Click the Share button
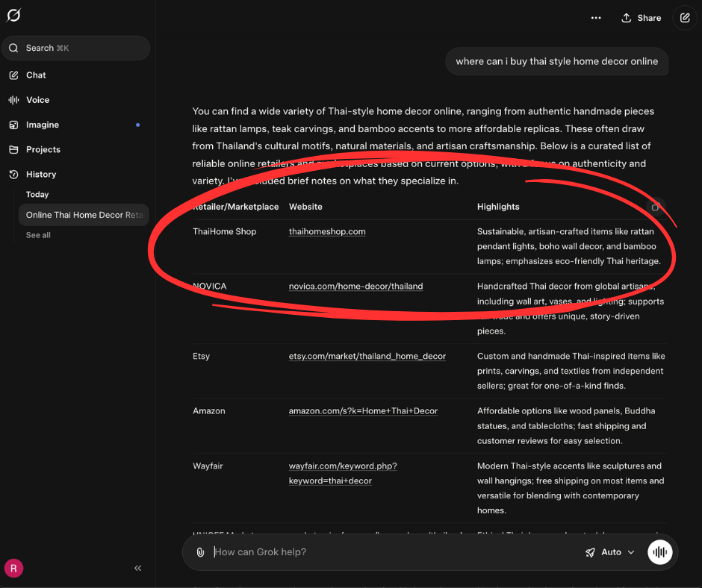The height and width of the screenshot is (588, 702). [641, 18]
